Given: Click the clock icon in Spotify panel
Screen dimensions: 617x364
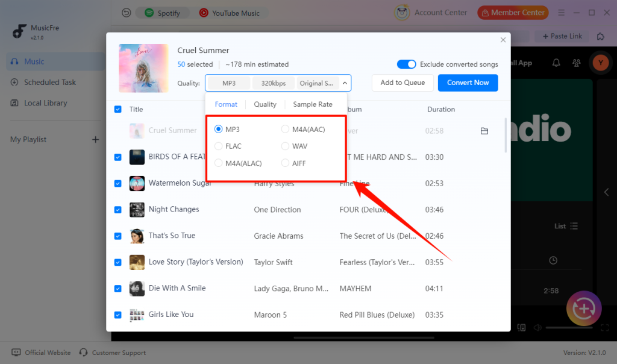Looking at the screenshot, I should coord(553,260).
